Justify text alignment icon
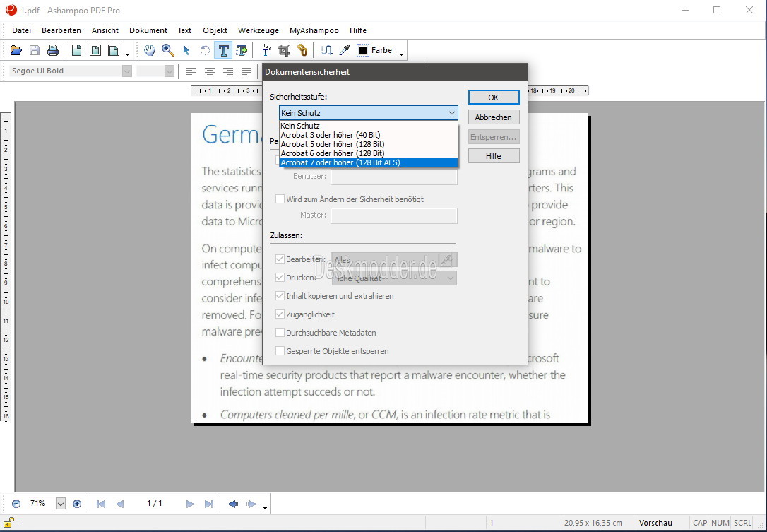The height and width of the screenshot is (532, 767). [246, 71]
